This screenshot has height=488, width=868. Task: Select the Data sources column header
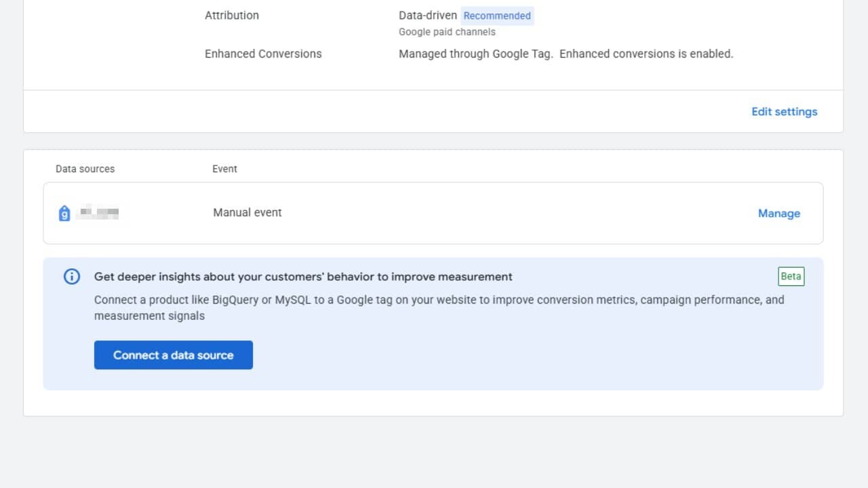click(85, 169)
